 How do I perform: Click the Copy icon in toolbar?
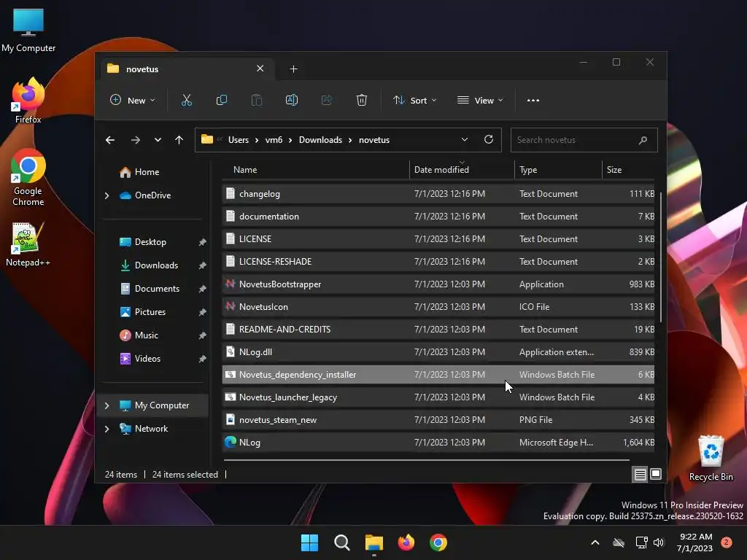pos(222,100)
